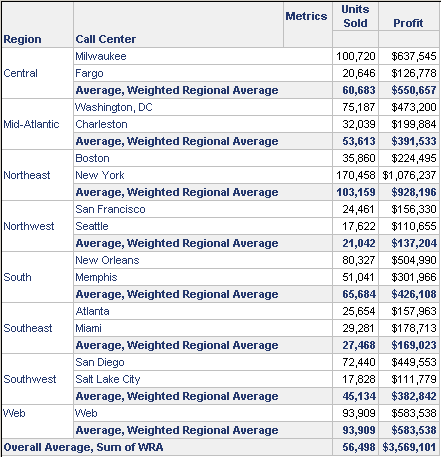Select the Metrics header cell

click(x=306, y=16)
